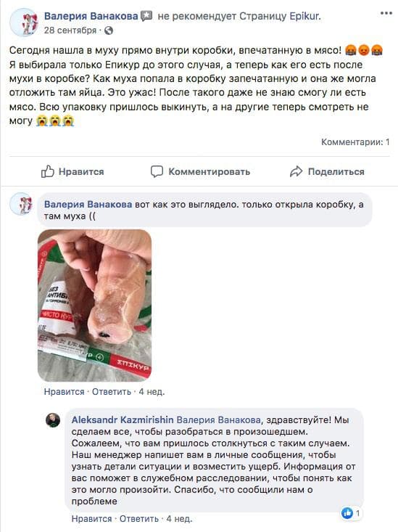Open the three-dot post options menu

(386, 14)
